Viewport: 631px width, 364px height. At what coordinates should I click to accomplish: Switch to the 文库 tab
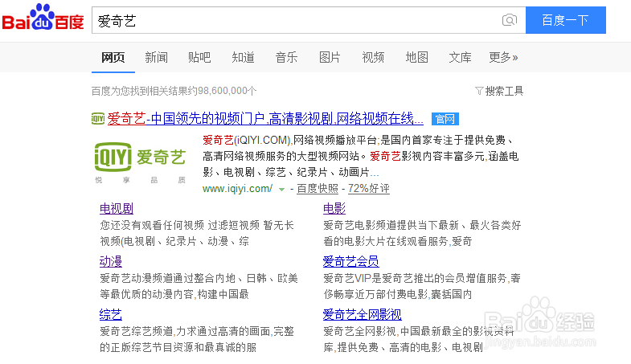pyautogui.click(x=460, y=58)
